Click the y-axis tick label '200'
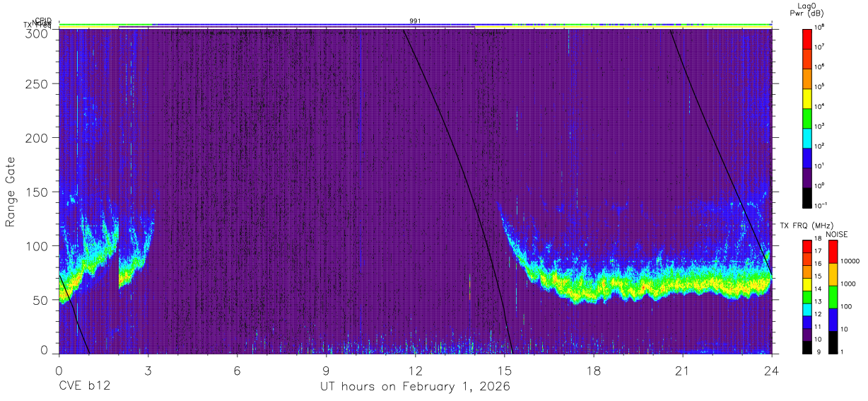Image resolution: width=868 pixels, height=401 pixels. [x=35, y=138]
